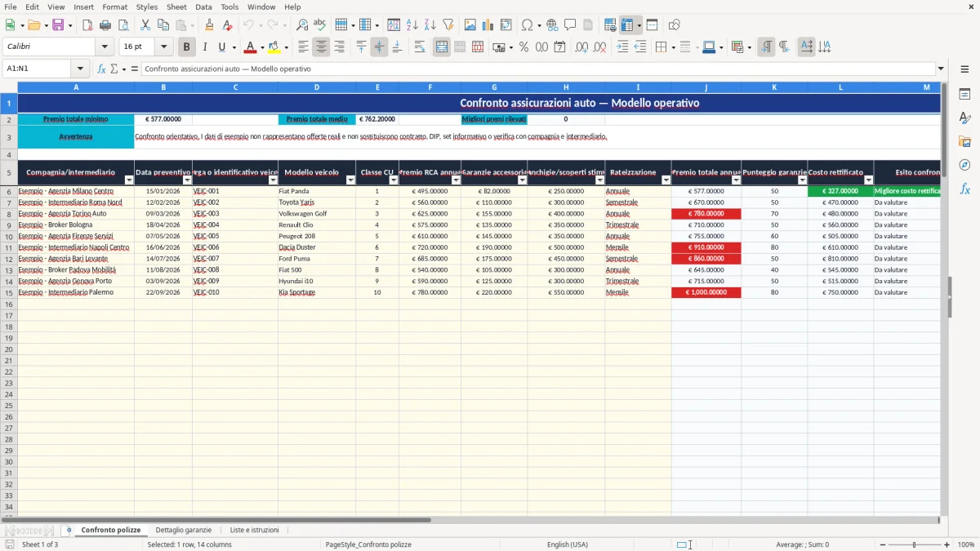Increase the indent
The height and width of the screenshot is (551, 980).
(622, 47)
